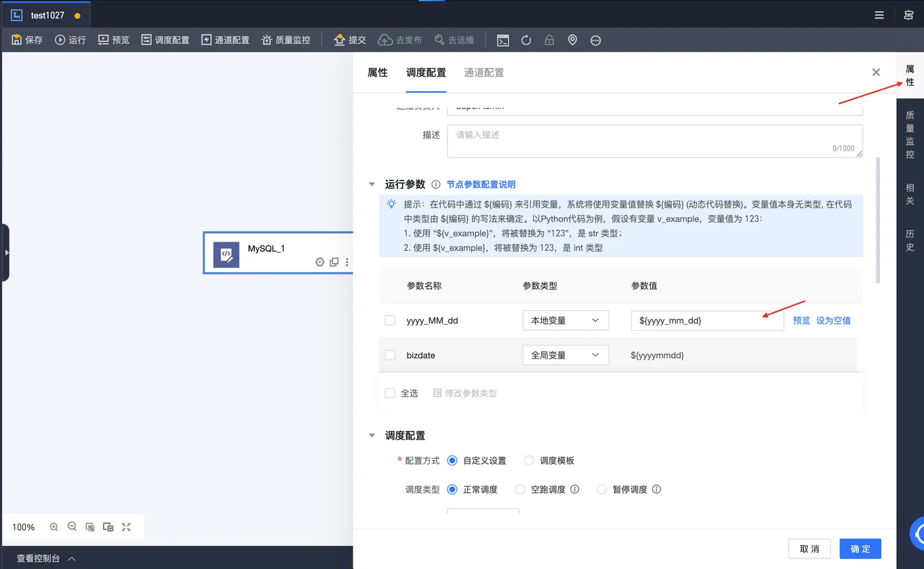This screenshot has height=569, width=924.
Task: Click the stacked-squares icon in zoom bar
Action: [x=90, y=527]
